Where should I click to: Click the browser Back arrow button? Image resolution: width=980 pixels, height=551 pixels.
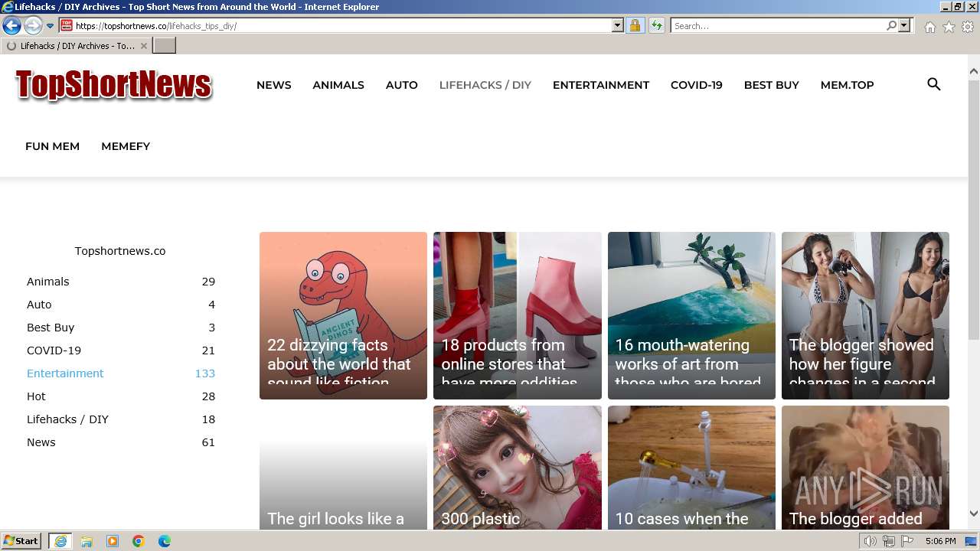[11, 25]
